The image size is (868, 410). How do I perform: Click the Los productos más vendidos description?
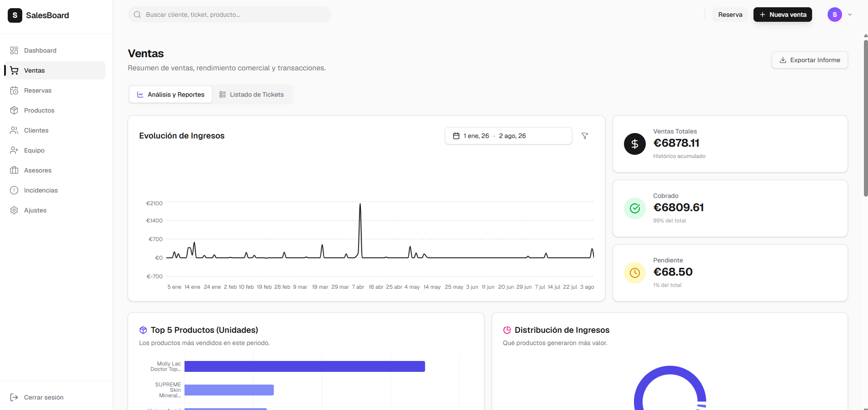(x=205, y=343)
